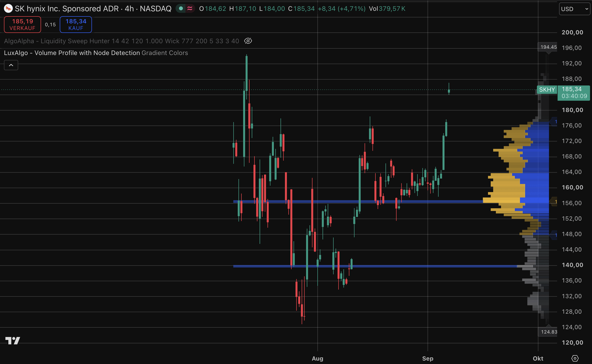Open chart settings gear icon
The width and height of the screenshot is (592, 364).
pyautogui.click(x=575, y=358)
